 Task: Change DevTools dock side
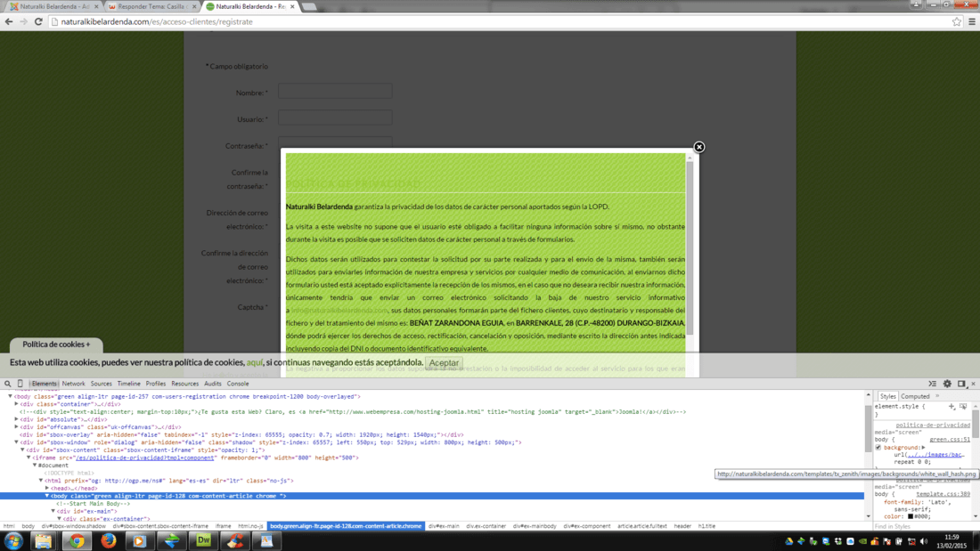pos(961,384)
